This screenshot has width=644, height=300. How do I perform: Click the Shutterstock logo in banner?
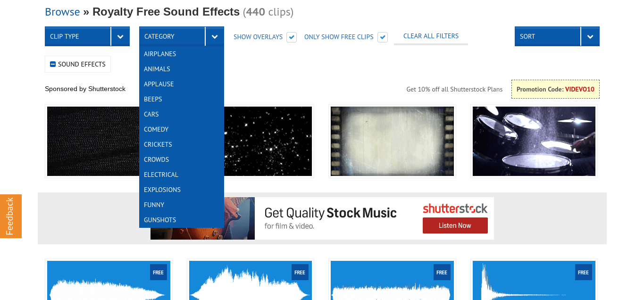point(455,208)
